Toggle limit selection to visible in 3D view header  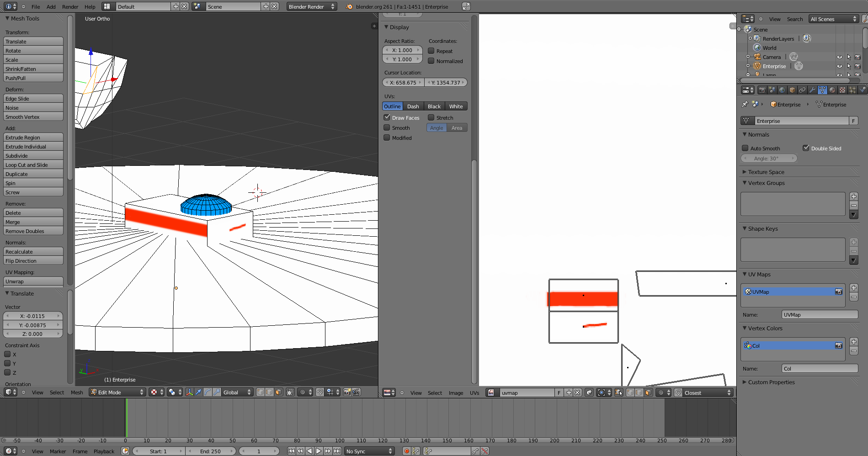(x=290, y=392)
